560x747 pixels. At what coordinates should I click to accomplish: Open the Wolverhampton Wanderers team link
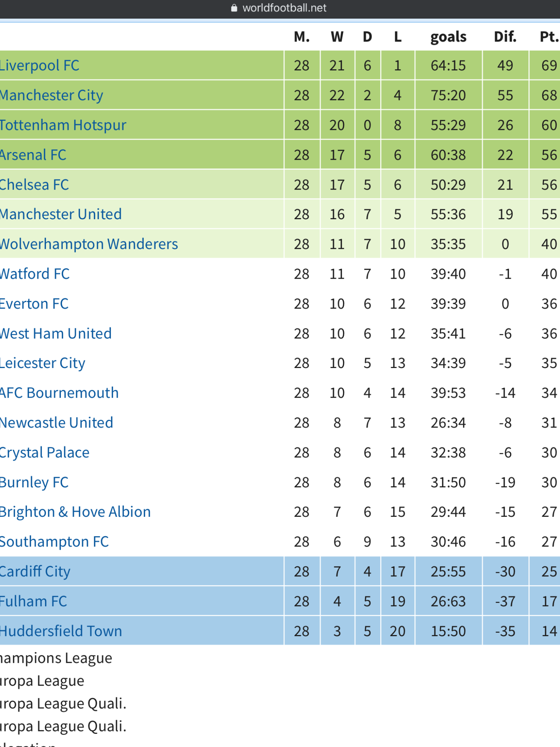(x=89, y=244)
